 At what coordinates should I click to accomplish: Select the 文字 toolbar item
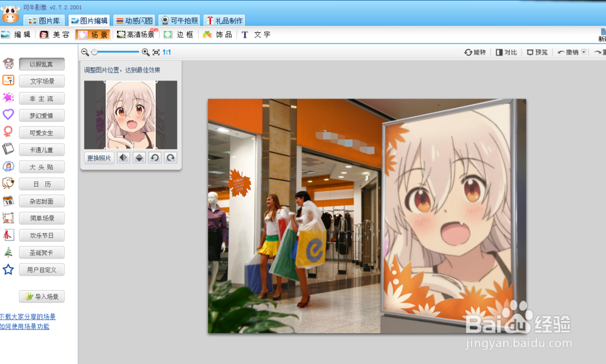tap(256, 35)
